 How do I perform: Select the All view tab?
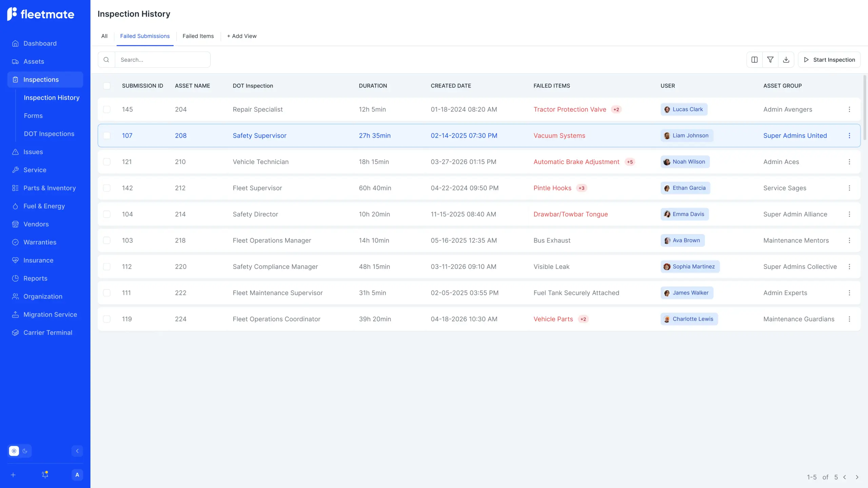pos(104,36)
